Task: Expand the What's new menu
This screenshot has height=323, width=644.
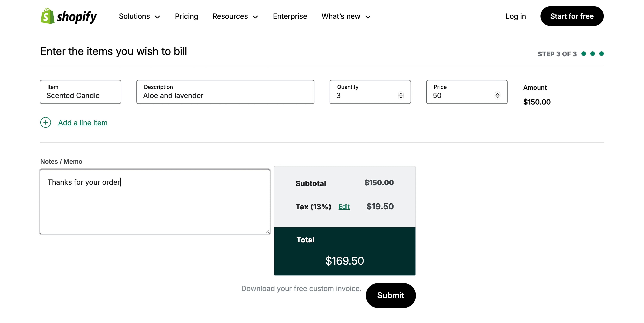Action: click(x=346, y=17)
